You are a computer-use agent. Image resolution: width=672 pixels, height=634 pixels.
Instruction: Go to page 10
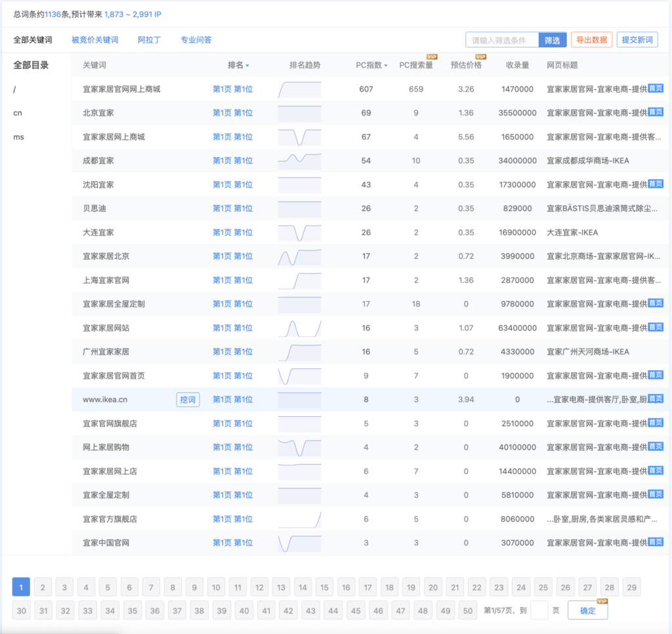(216, 587)
